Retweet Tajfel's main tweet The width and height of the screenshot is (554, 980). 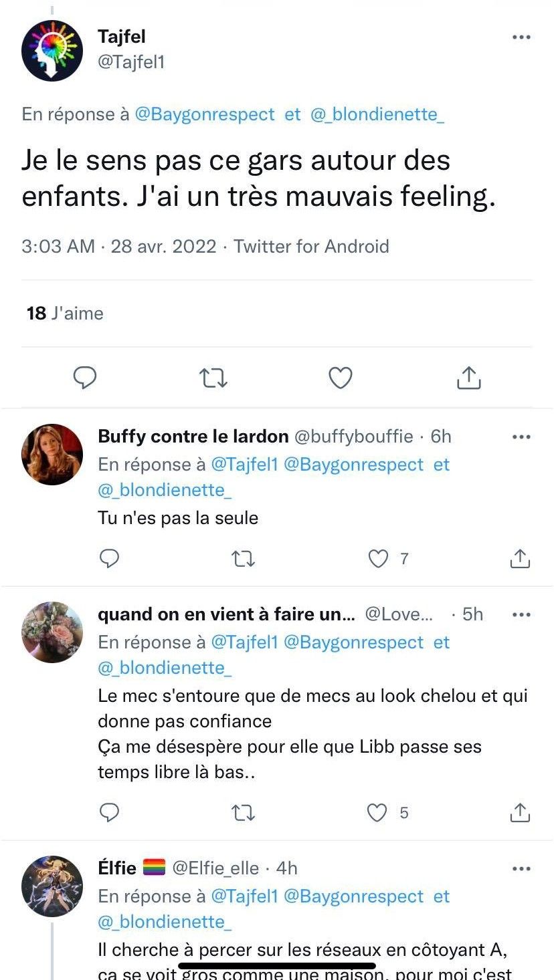tap(213, 378)
